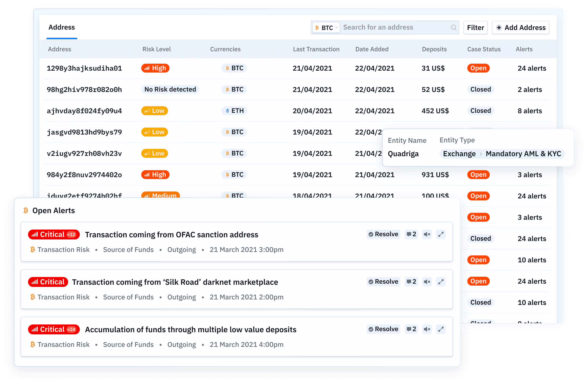Mute the OFAC sanction address alert
The image size is (588, 384).
click(427, 234)
